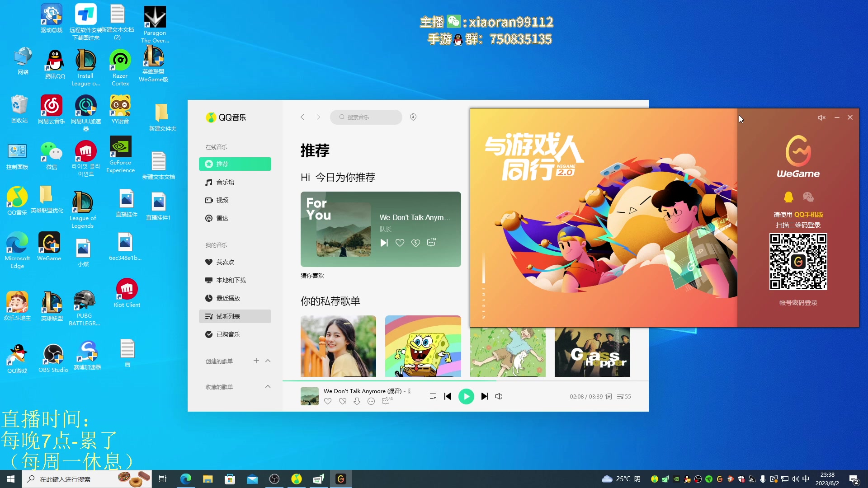This screenshot has height=488, width=868.
Task: Open the play queue showing 55 songs
Action: tap(624, 396)
